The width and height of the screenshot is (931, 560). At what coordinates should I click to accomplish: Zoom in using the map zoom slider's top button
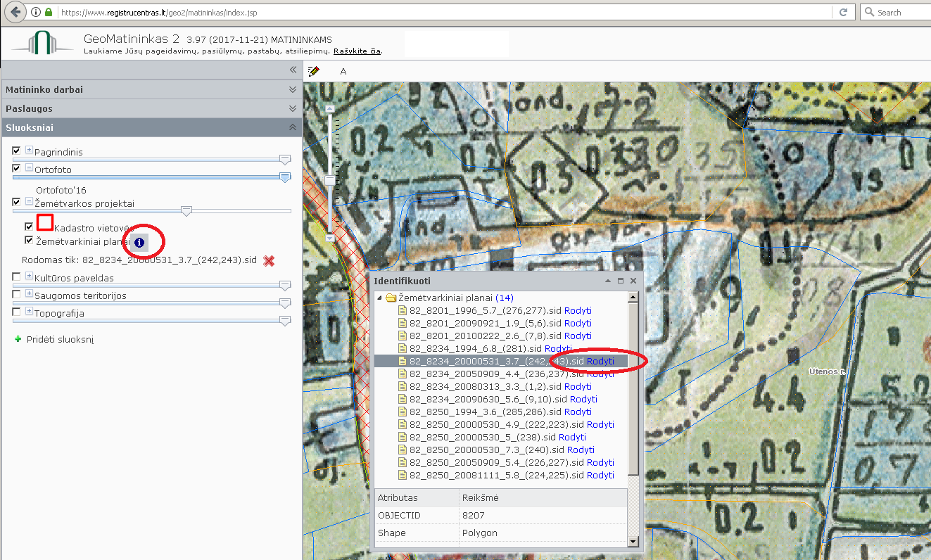[329, 109]
